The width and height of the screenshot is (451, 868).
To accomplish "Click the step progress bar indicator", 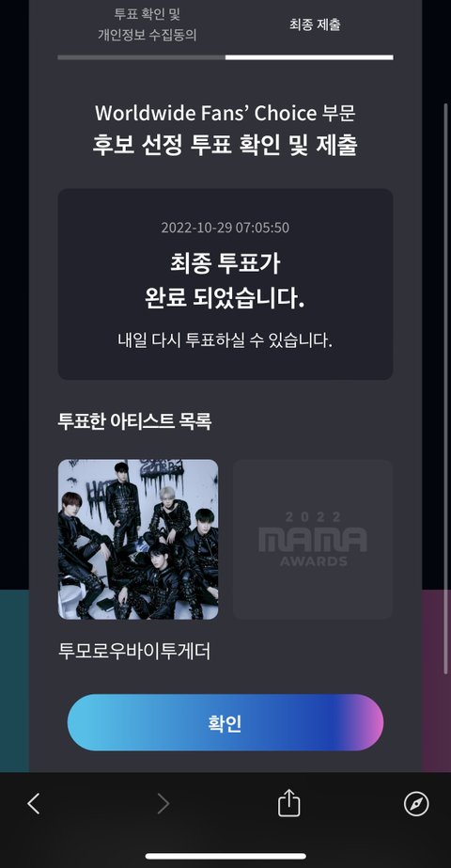I will point(225,57).
